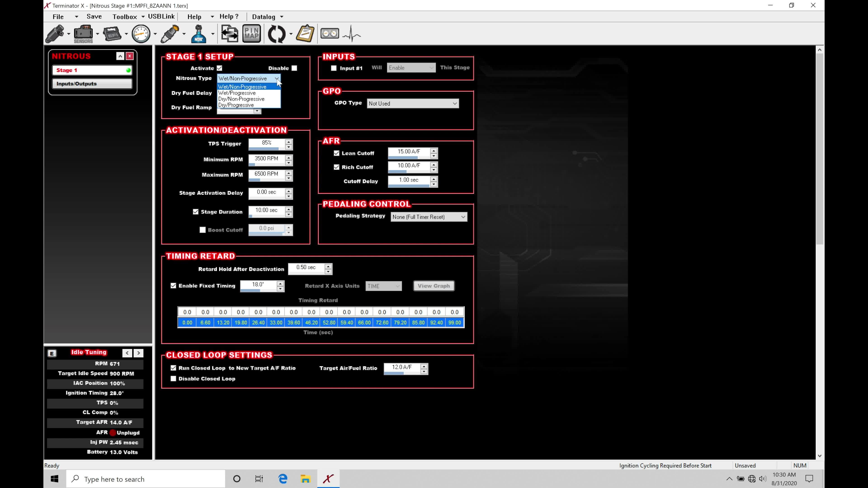The width and height of the screenshot is (868, 488).
Task: Uncheck the Rich Cutoff checkbox
Action: pyautogui.click(x=337, y=167)
